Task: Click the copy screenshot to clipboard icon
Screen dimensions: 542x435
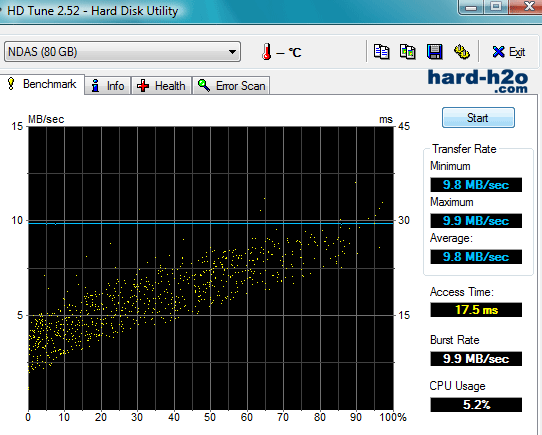Action: click(x=408, y=52)
